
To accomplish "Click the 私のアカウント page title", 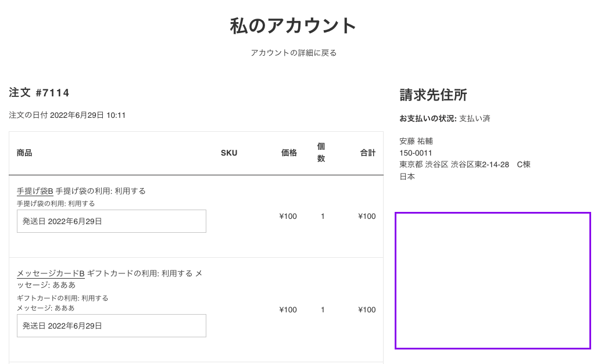I will tap(294, 26).
